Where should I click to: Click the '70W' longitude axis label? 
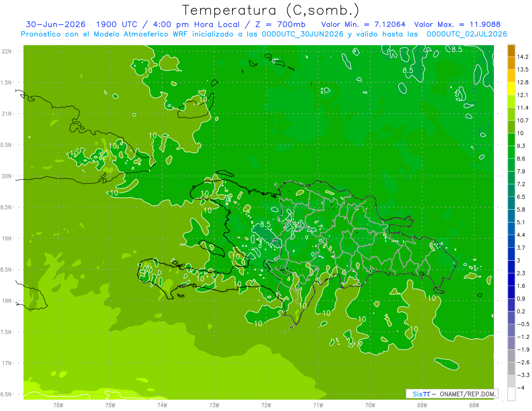pos(370,405)
